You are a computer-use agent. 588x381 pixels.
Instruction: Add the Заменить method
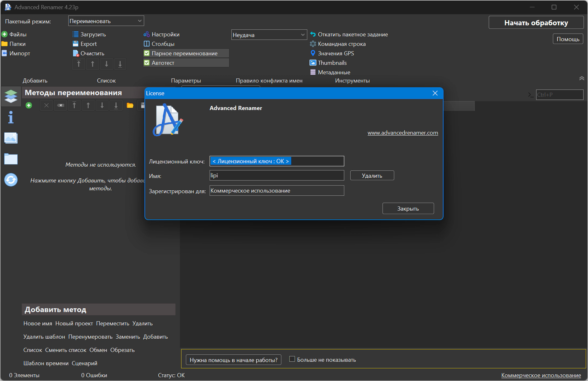pyautogui.click(x=128, y=337)
